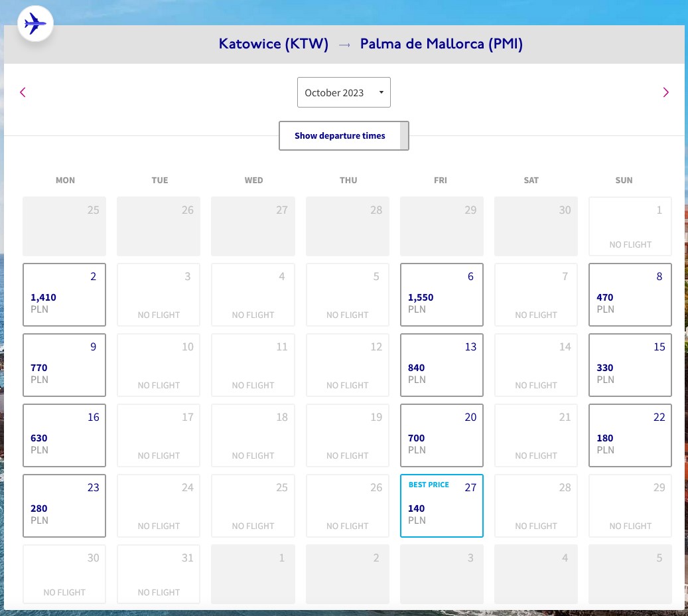Screen dimensions: 688x616
Task: Open the October 2023 month dropdown
Action: [344, 92]
